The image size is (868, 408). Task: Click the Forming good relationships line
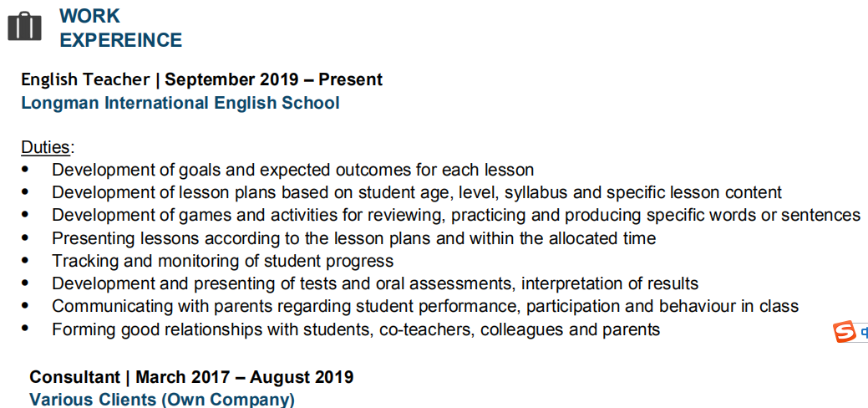[355, 329]
